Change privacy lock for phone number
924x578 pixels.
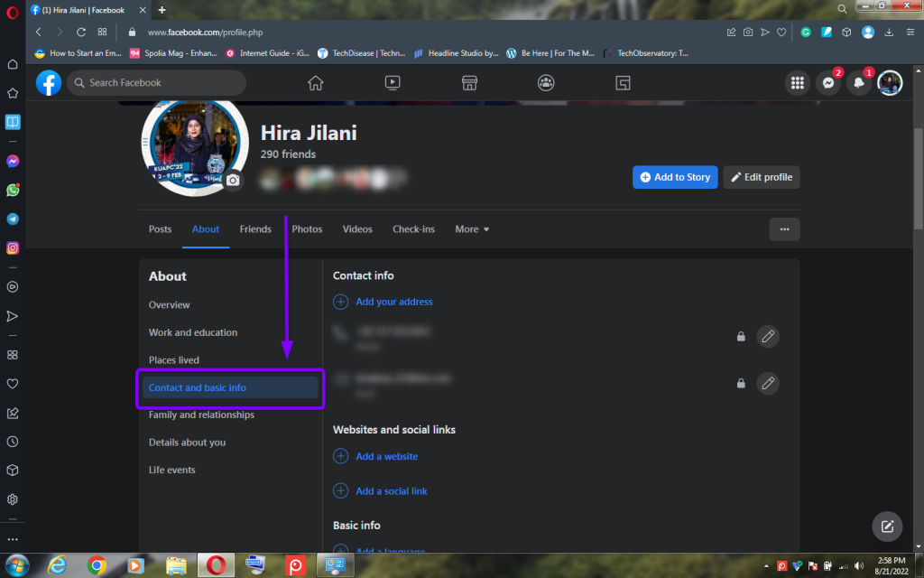(741, 337)
